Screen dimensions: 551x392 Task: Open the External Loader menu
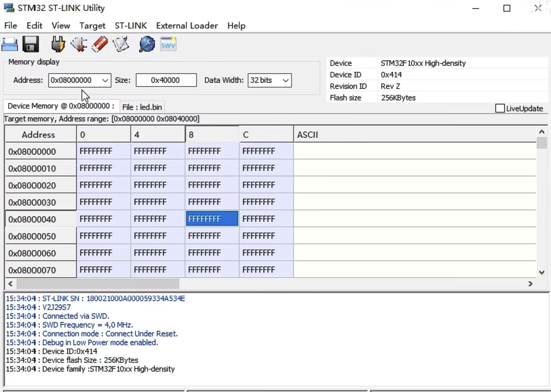[x=187, y=25]
